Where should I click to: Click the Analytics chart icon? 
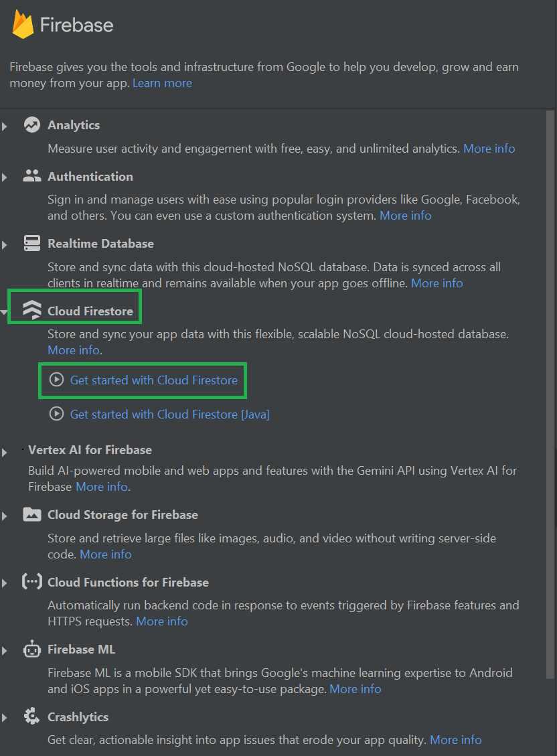(x=31, y=125)
